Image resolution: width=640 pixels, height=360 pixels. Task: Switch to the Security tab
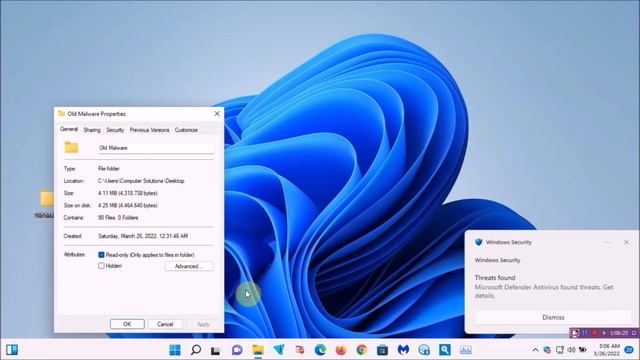tap(115, 130)
